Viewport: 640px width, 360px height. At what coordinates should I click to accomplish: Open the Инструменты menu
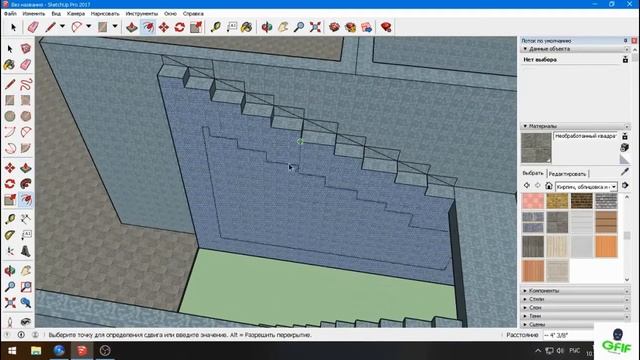coord(142,13)
